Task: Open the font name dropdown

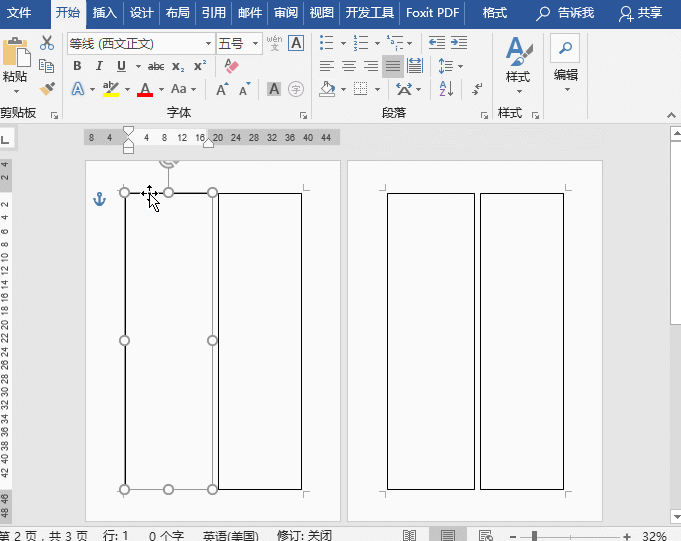Action: click(208, 44)
